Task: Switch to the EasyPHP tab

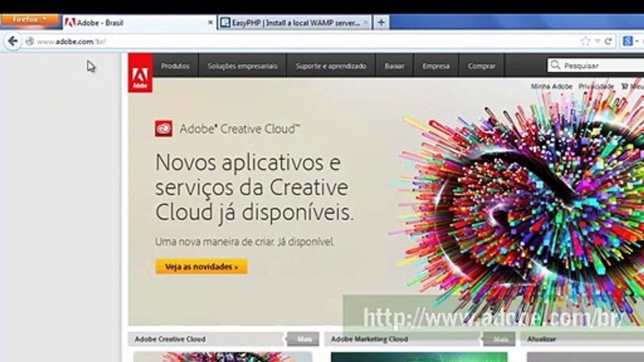Action: coord(295,23)
